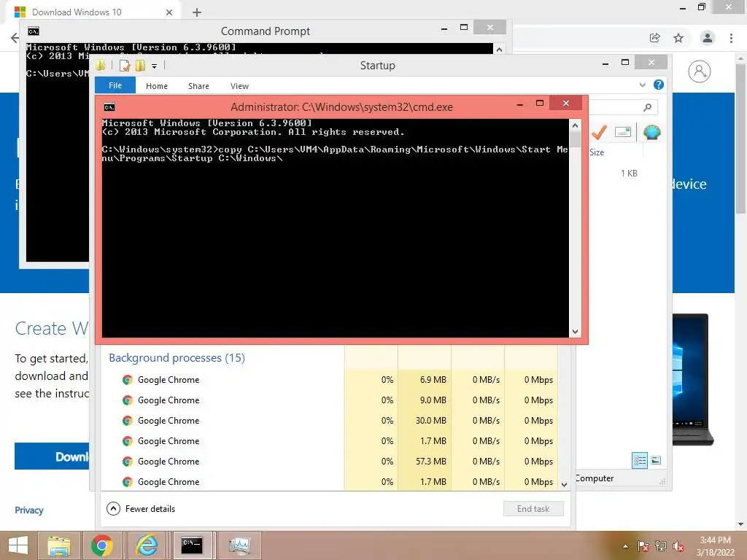Click the orange checkmark ribbon icon
747x560 pixels.
599,132
